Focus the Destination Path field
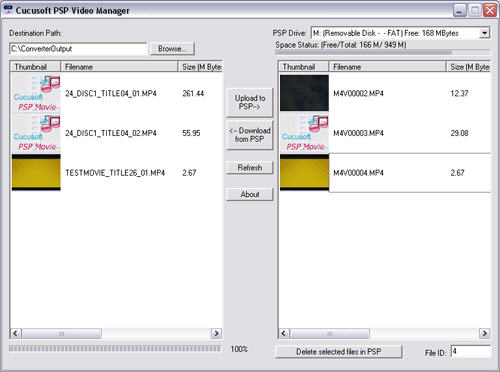500x372 pixels. (x=78, y=49)
